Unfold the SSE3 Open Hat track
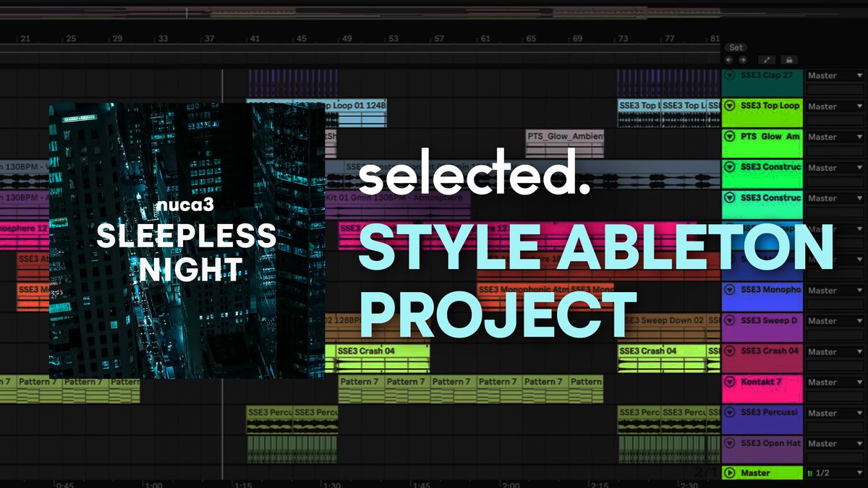 [729, 443]
